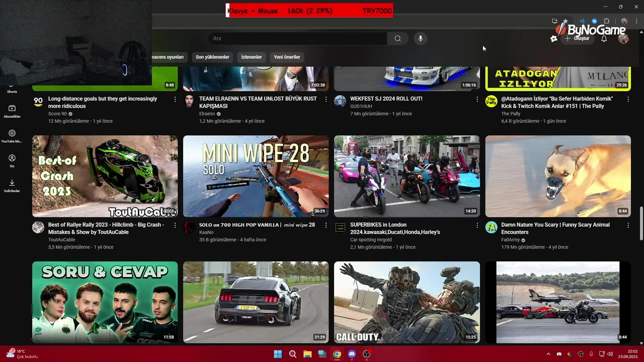Select the macera oyunları filter chip
The image size is (644, 362).
click(169, 57)
